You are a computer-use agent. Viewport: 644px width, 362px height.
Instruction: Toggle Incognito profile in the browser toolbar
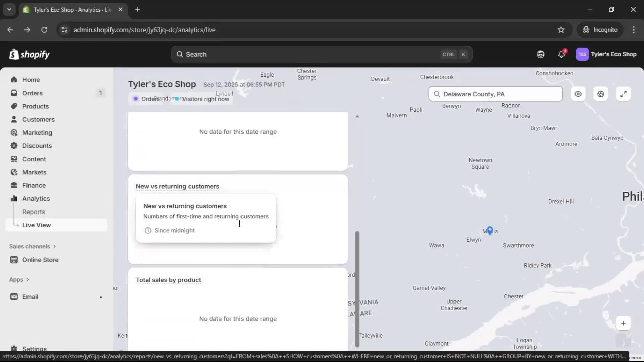click(x=600, y=29)
